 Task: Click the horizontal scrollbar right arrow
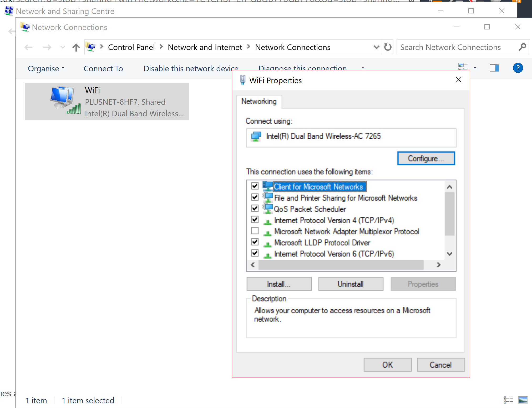pos(438,265)
